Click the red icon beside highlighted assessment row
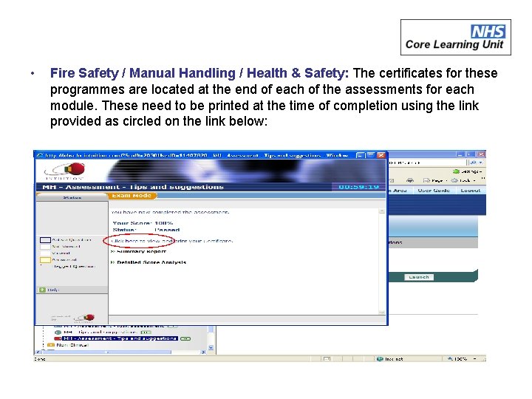Viewport: 532px width, 399px height. [58, 338]
